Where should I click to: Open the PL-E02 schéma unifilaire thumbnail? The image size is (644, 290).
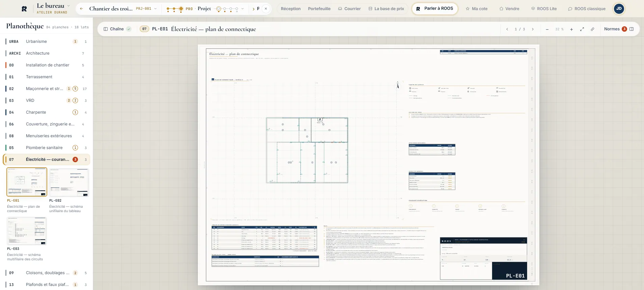pyautogui.click(x=69, y=182)
